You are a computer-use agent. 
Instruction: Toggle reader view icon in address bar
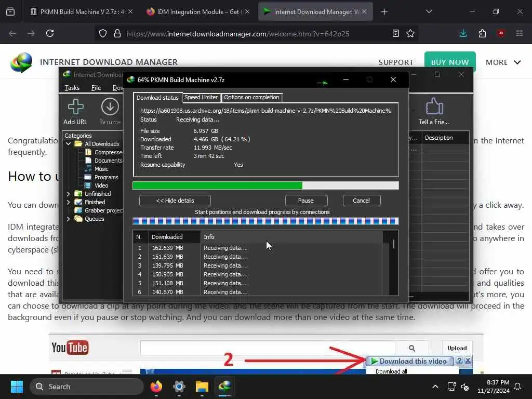pos(395,34)
